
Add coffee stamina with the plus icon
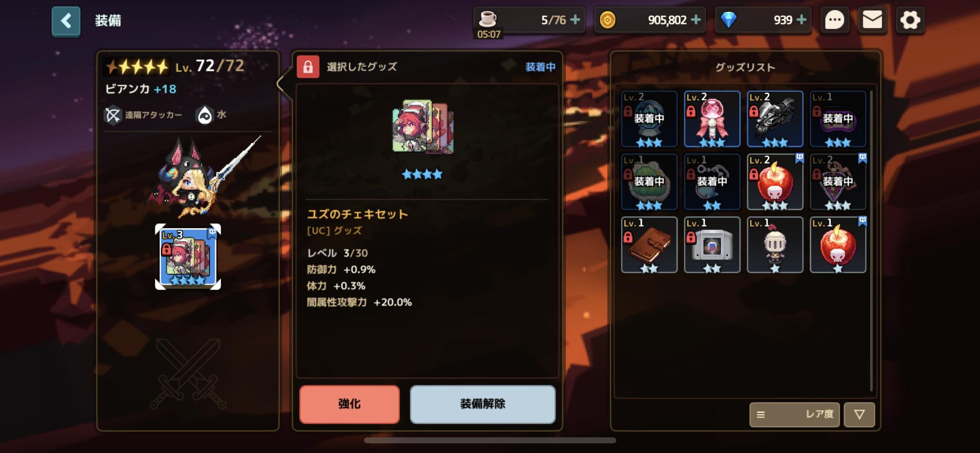click(575, 19)
